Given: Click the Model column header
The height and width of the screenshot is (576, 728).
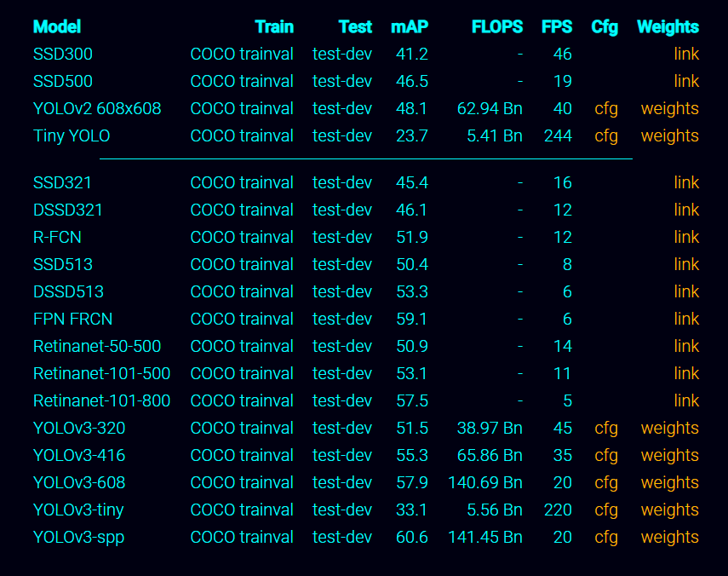Looking at the screenshot, I should [x=57, y=27].
